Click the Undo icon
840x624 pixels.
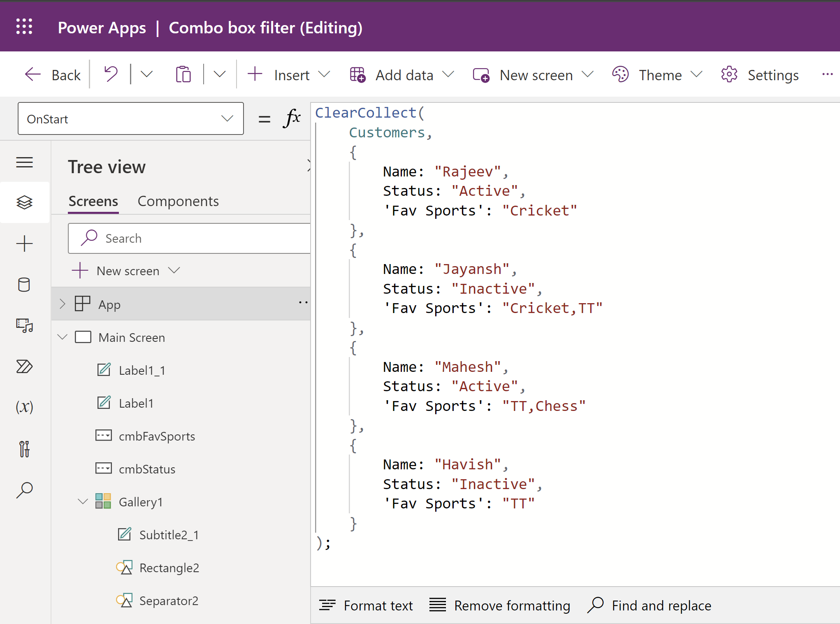pos(111,75)
